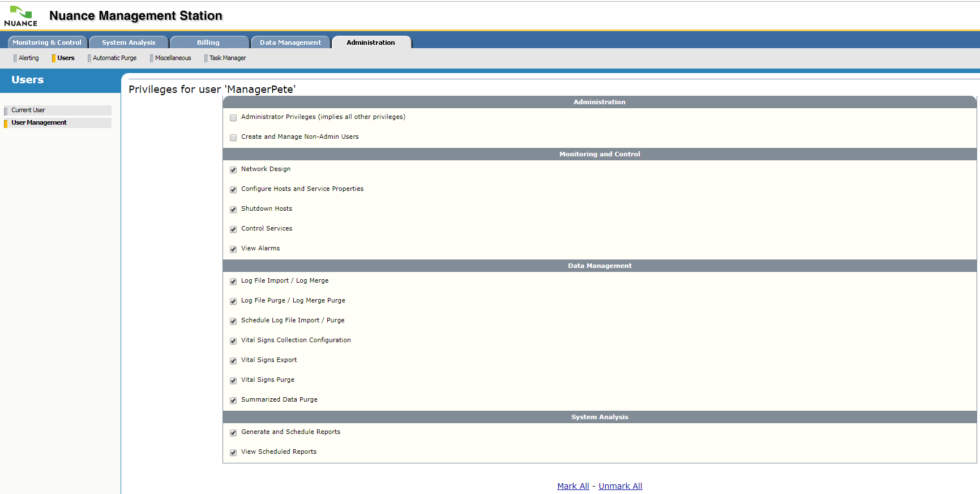980x494 pixels.
Task: Click the Mark All link
Action: coord(573,486)
